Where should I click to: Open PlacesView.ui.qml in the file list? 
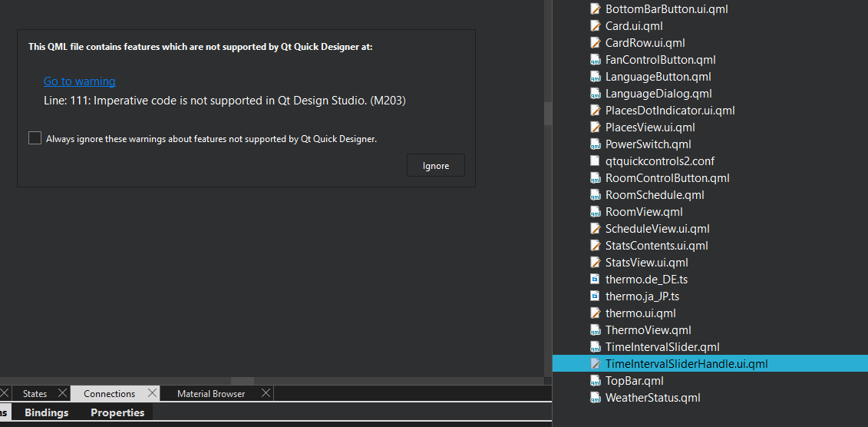click(650, 127)
